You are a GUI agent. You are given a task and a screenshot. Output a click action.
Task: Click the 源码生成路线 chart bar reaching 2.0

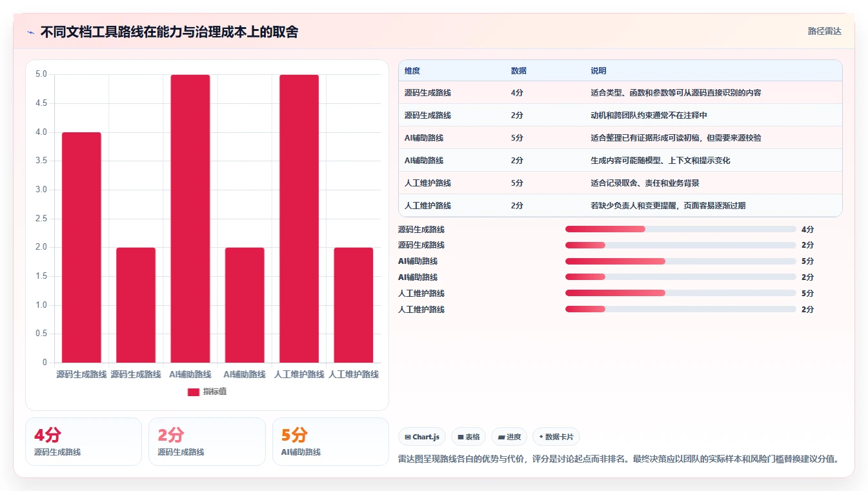[136, 305]
